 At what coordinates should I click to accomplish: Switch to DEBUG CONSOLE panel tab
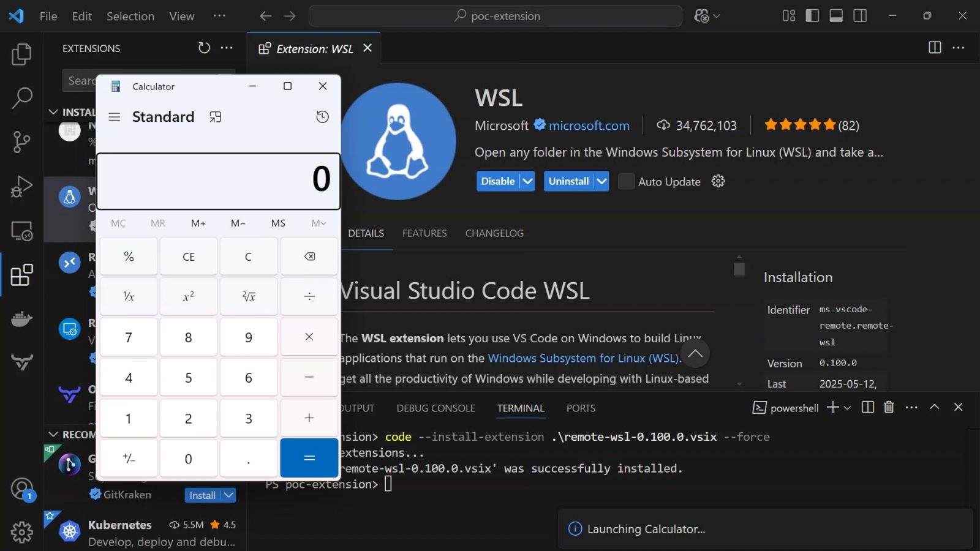[435, 408]
